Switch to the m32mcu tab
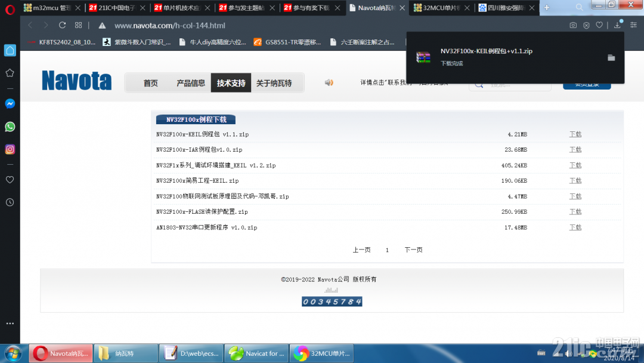This screenshot has height=363, width=644. (x=47, y=8)
